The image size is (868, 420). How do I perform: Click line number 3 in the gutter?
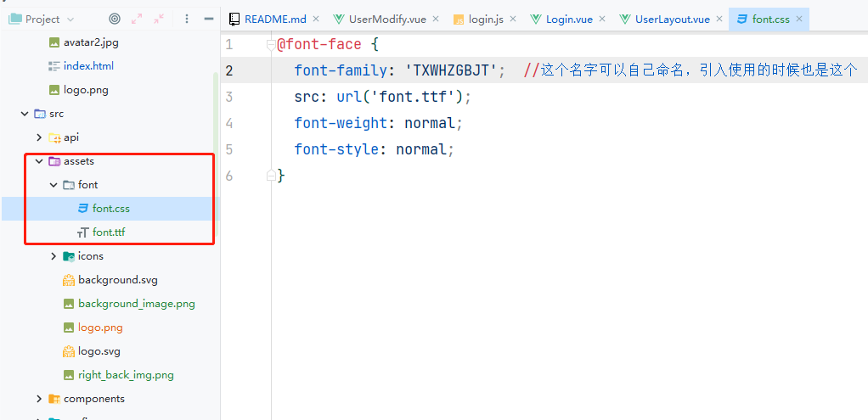tap(229, 97)
